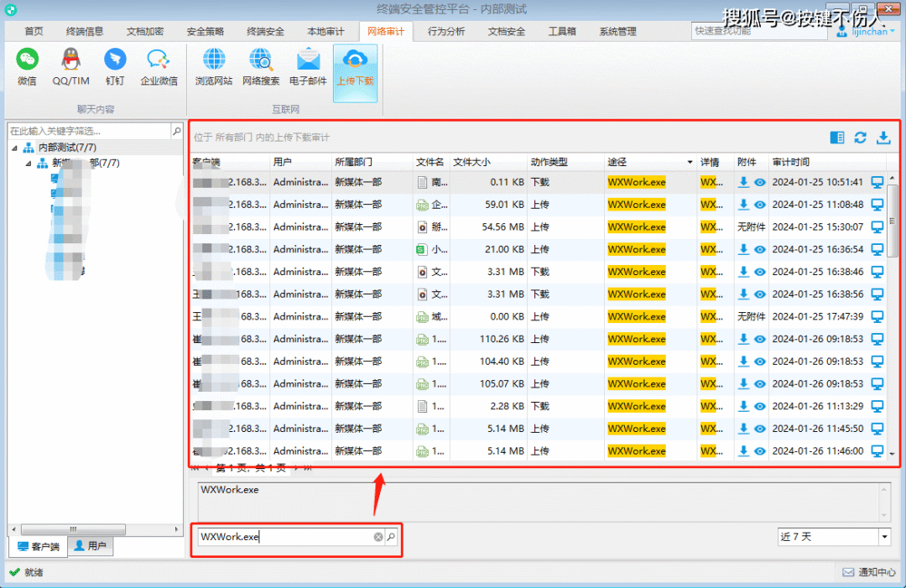Download attachment for the 11:45:50 record
Image resolution: width=906 pixels, height=588 pixels.
pos(743,429)
